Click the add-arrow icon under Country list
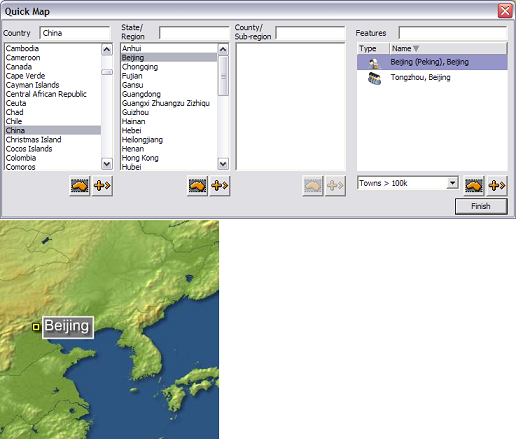This screenshot has width=516, height=439. pyautogui.click(x=102, y=186)
